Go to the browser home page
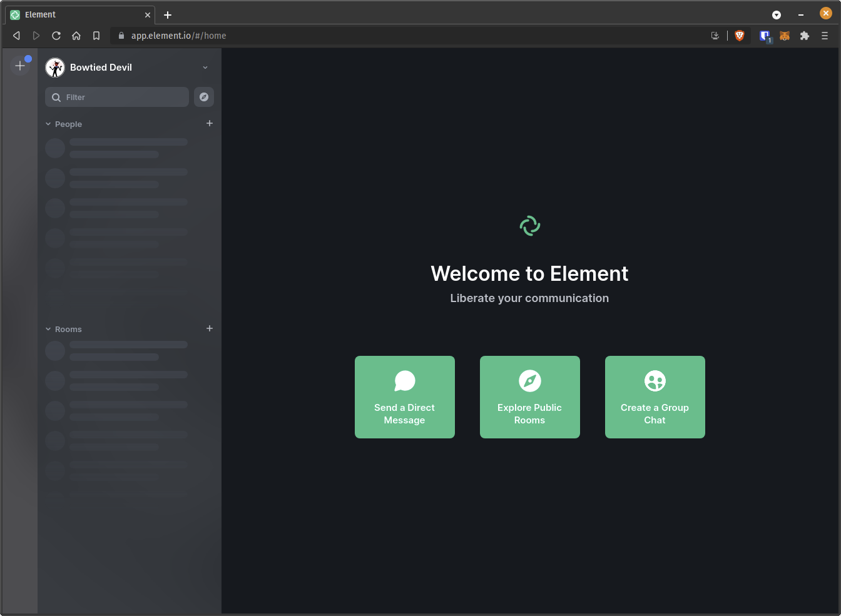This screenshot has width=841, height=616. coord(76,36)
